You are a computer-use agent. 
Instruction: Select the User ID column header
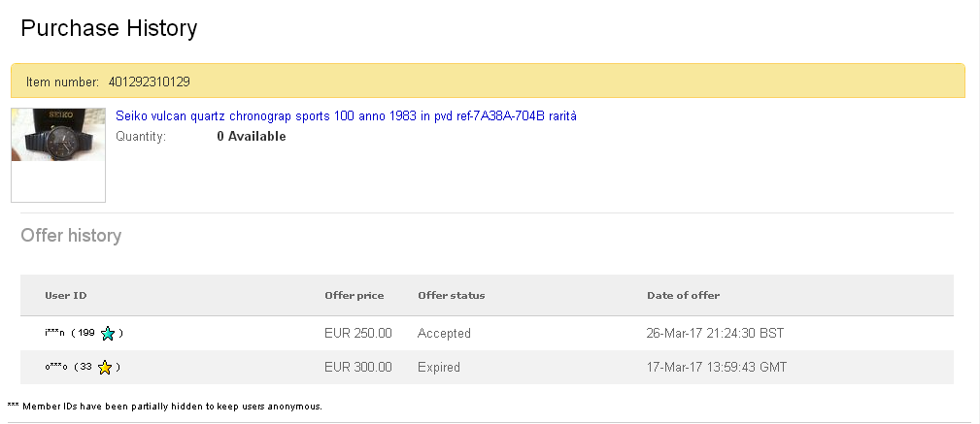click(66, 295)
